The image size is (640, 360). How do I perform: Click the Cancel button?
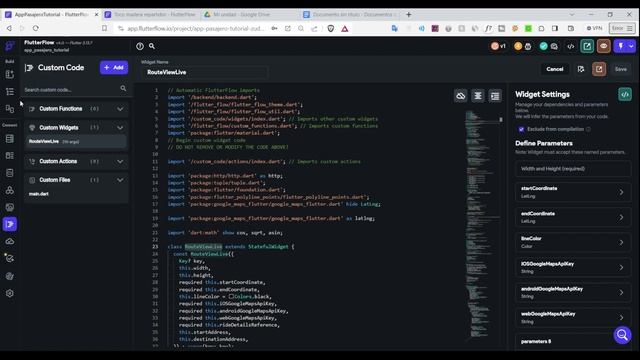pyautogui.click(x=555, y=69)
